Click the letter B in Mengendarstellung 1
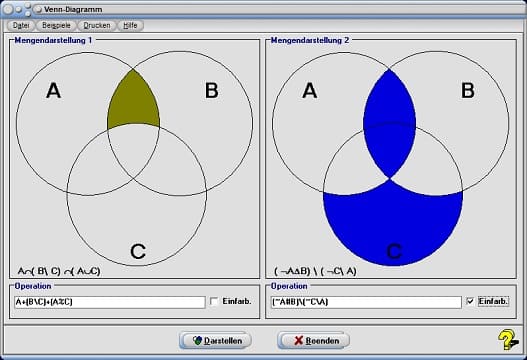Screen dimensions: 527x360 211,90
